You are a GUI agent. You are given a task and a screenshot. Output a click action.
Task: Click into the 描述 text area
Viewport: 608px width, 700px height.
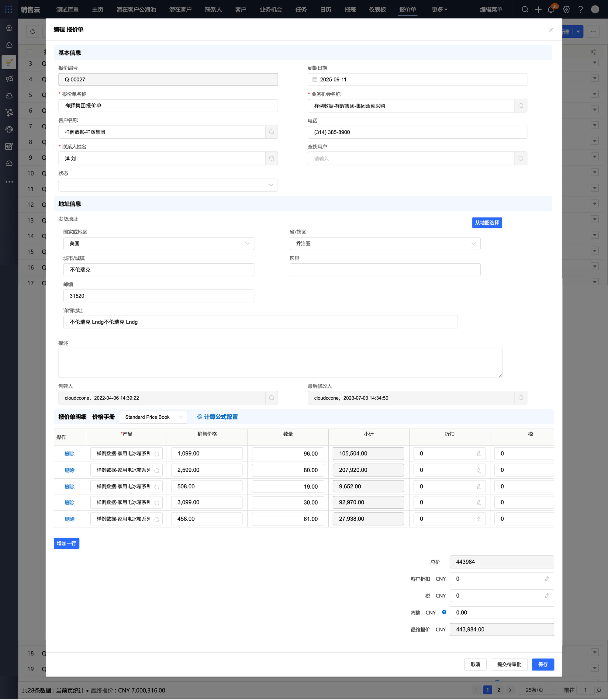pos(280,362)
